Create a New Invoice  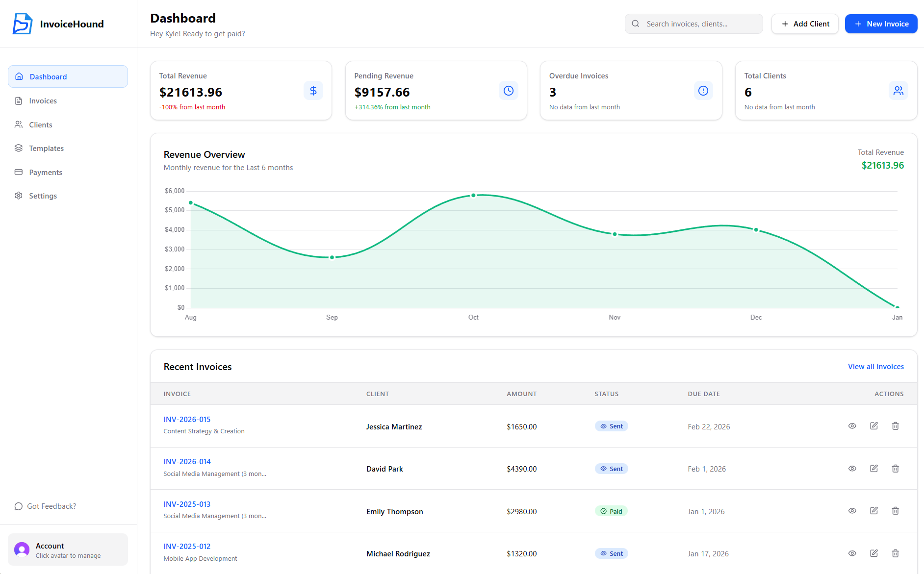(x=881, y=24)
